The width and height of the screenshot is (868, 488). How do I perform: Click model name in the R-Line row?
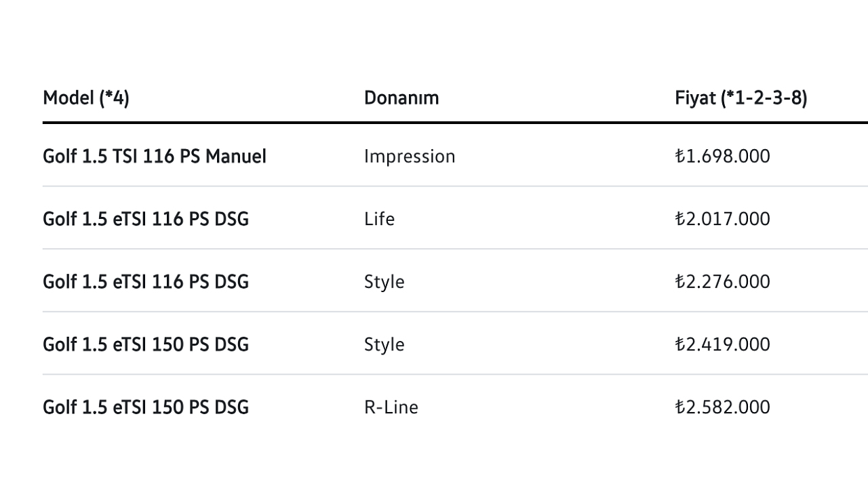(x=146, y=408)
